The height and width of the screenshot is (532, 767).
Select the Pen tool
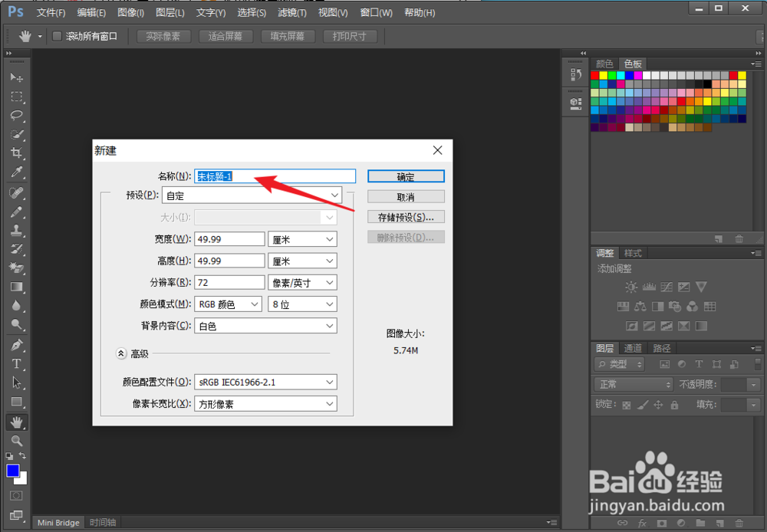(17, 346)
